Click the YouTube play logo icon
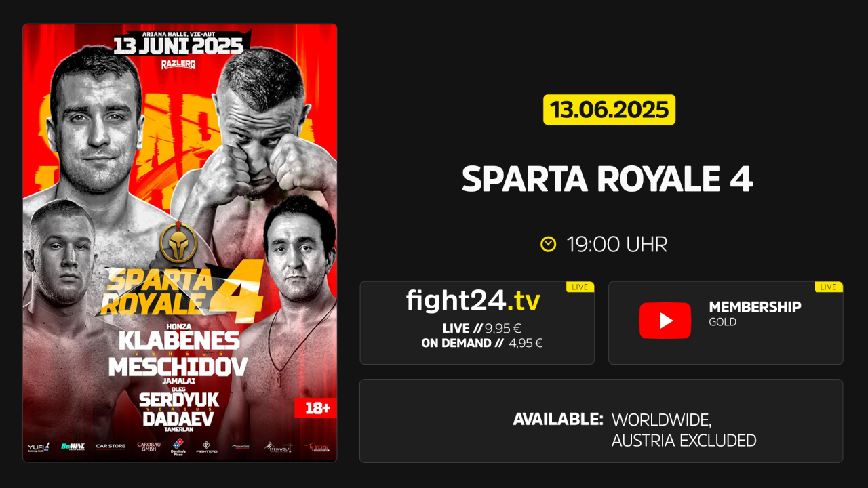 [665, 321]
